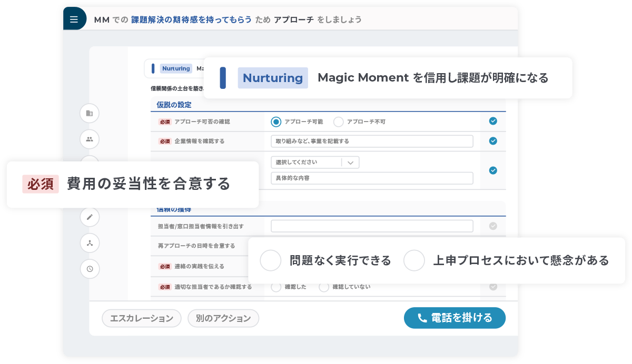Image resolution: width=632 pixels, height=364 pixels.
Task: Click the 電話を掛ける call button
Action: [x=455, y=318]
